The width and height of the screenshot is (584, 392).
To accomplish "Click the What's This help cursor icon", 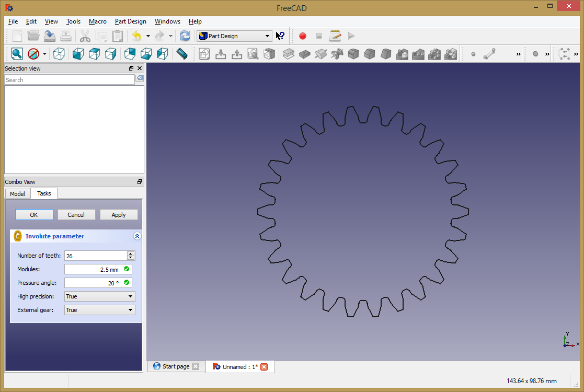I will [280, 36].
